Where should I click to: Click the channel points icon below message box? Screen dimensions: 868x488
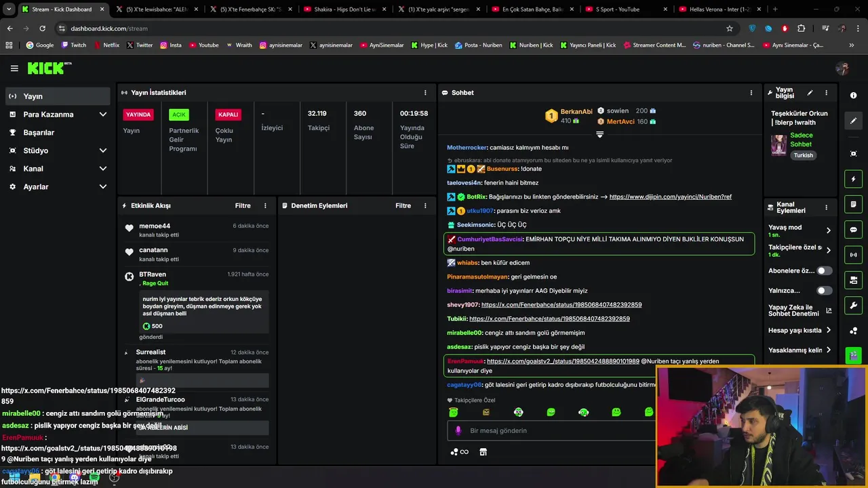click(x=459, y=452)
